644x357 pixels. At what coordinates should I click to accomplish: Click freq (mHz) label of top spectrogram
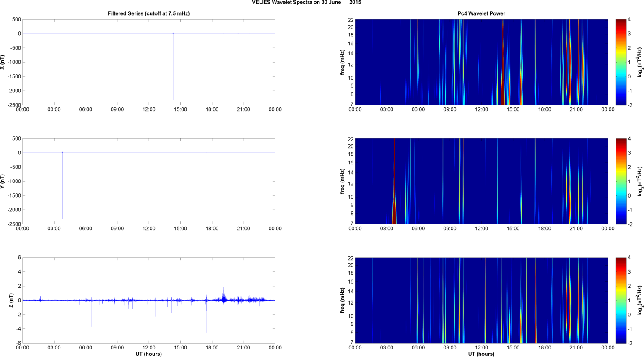tap(343, 62)
